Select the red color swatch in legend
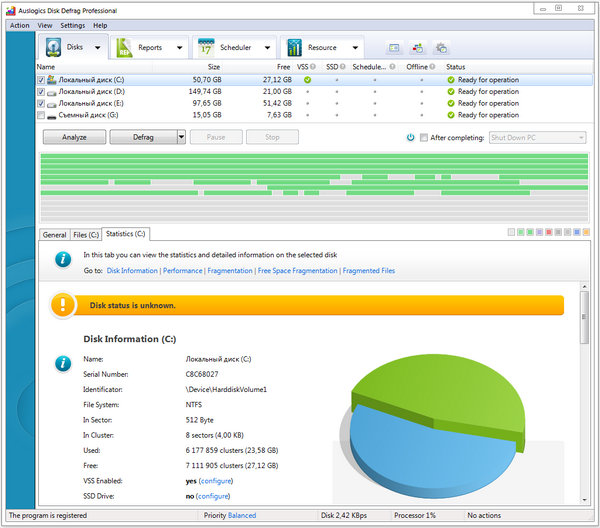The image size is (600, 528). point(550,232)
